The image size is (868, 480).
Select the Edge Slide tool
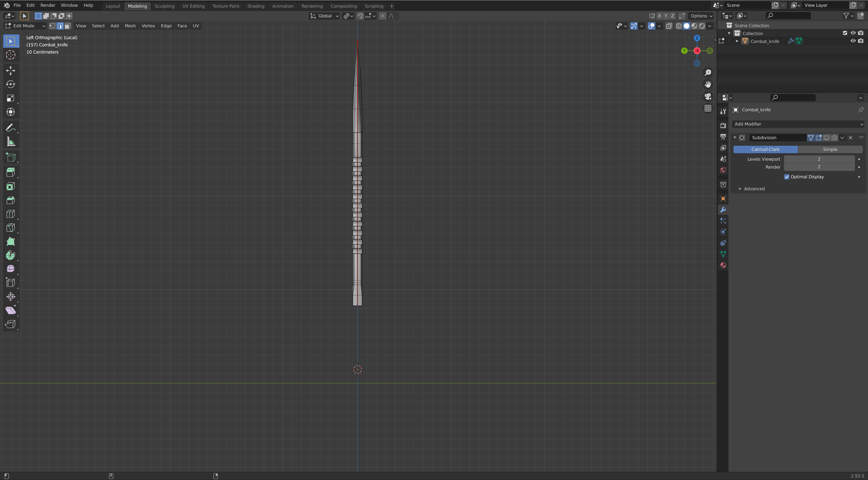coord(10,283)
